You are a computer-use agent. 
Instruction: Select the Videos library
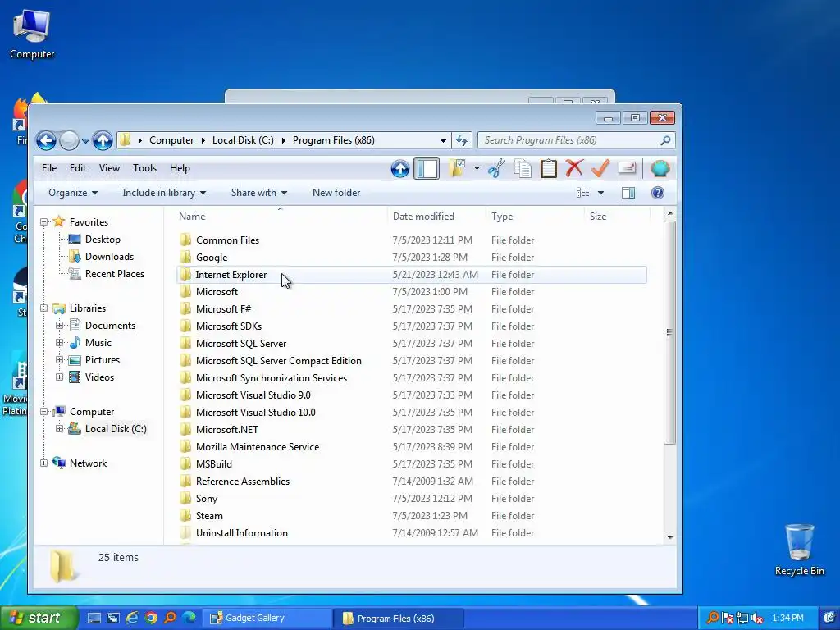(x=99, y=377)
